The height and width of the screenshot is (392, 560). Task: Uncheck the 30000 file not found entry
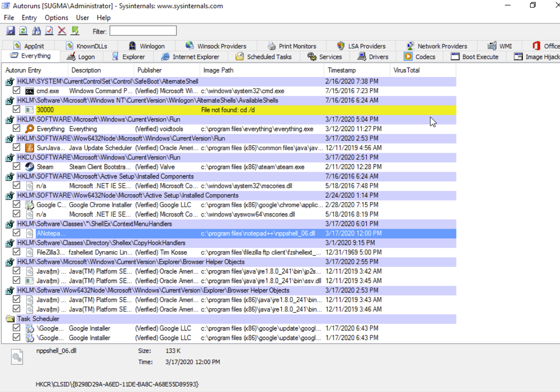[16, 109]
